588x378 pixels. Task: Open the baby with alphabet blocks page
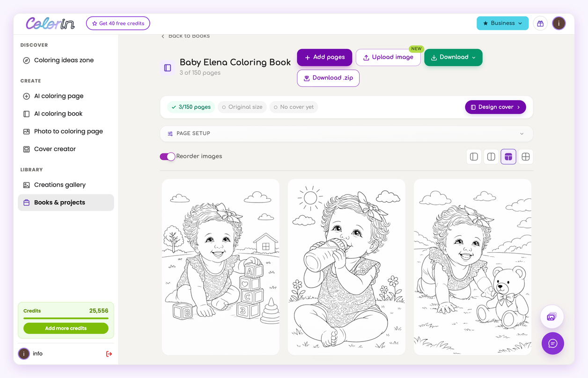pos(220,267)
